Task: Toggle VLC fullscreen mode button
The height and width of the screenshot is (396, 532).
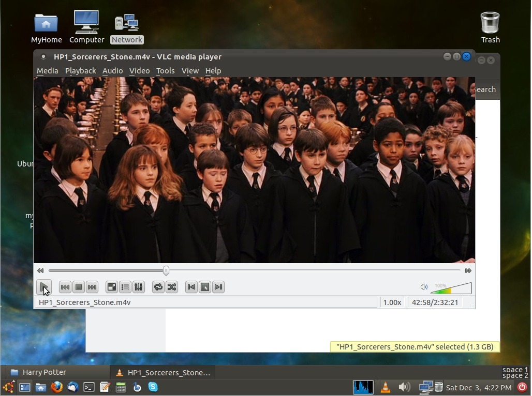Action: [x=112, y=287]
